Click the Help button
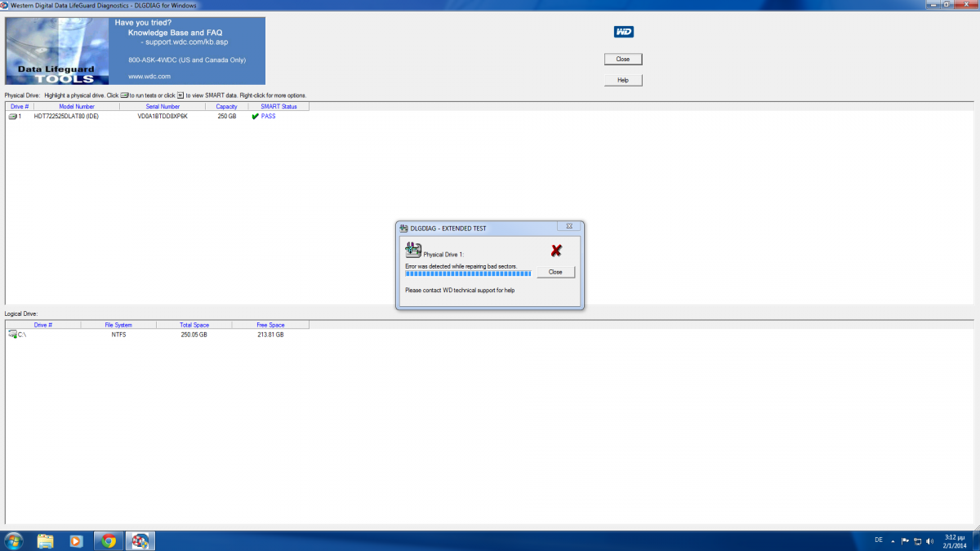 (x=623, y=80)
